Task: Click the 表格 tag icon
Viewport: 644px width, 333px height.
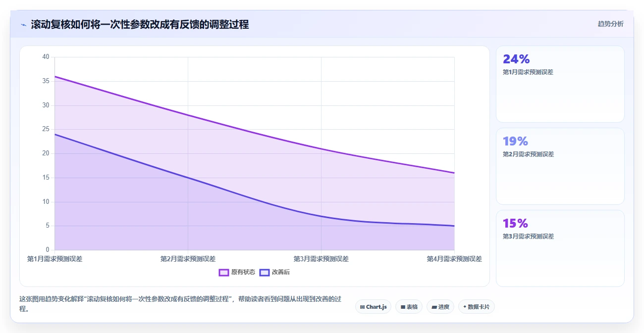Action: pyautogui.click(x=403, y=307)
